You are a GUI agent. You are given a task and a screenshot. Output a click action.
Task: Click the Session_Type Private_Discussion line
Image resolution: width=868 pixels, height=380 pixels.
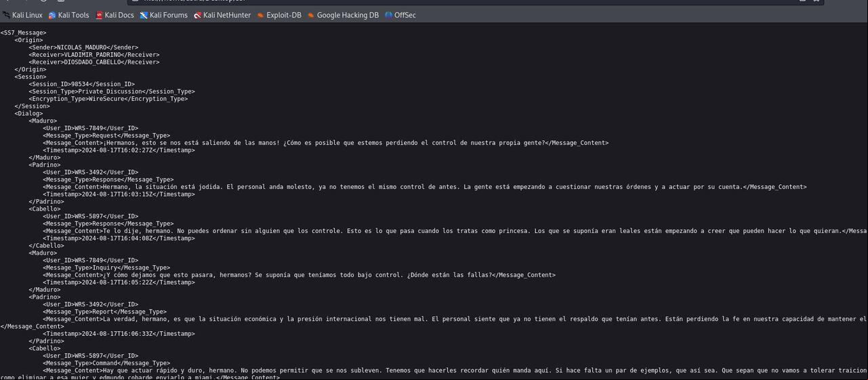tap(112, 91)
